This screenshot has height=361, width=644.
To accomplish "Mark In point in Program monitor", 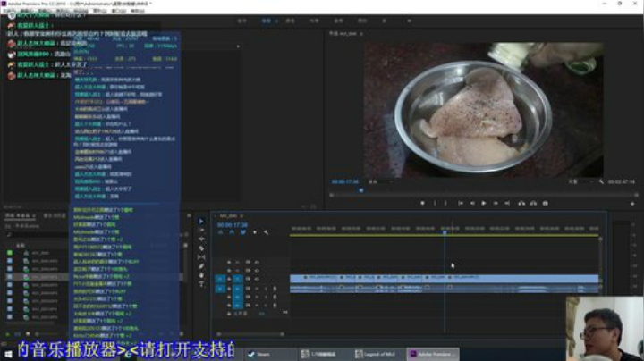I will pyautogui.click(x=435, y=203).
